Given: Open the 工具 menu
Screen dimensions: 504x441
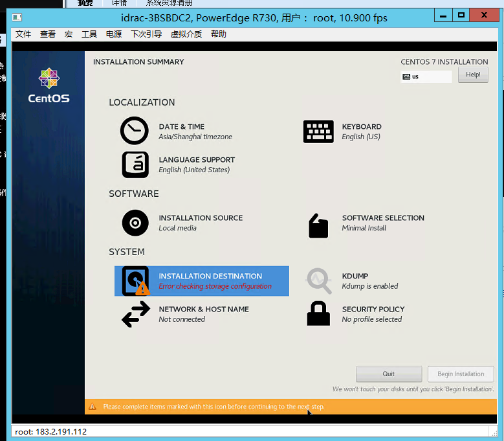Looking at the screenshot, I should (x=89, y=34).
